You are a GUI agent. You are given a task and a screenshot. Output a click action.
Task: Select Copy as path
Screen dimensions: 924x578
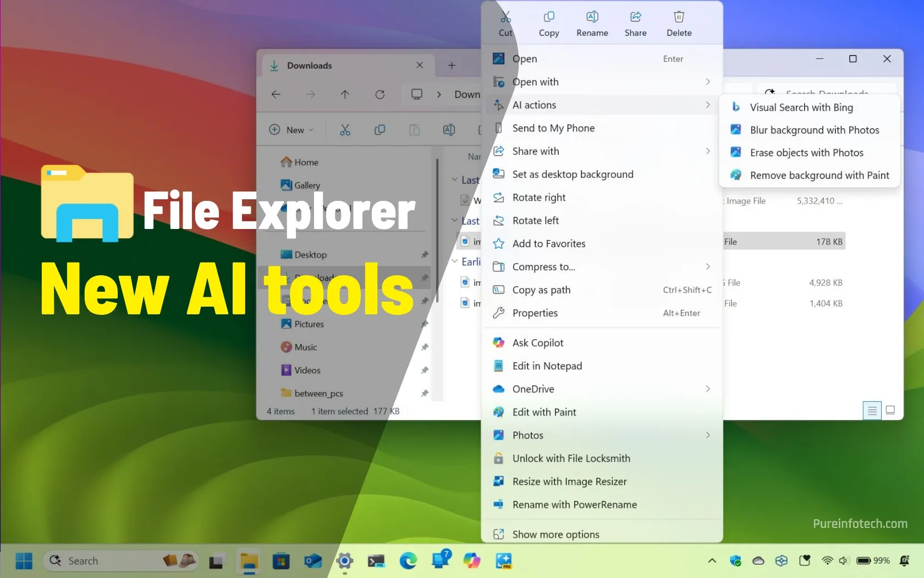pos(602,290)
